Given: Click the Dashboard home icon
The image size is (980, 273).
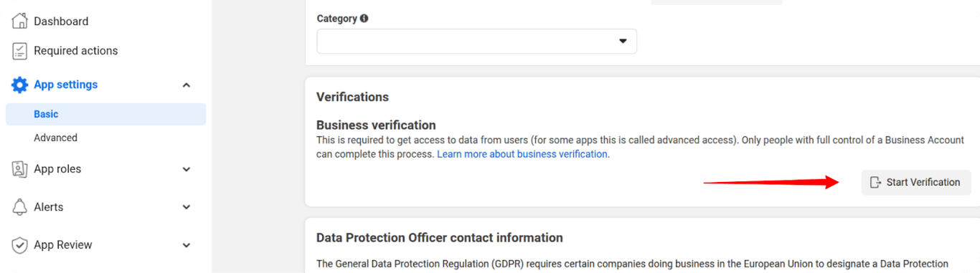Looking at the screenshot, I should [x=20, y=21].
